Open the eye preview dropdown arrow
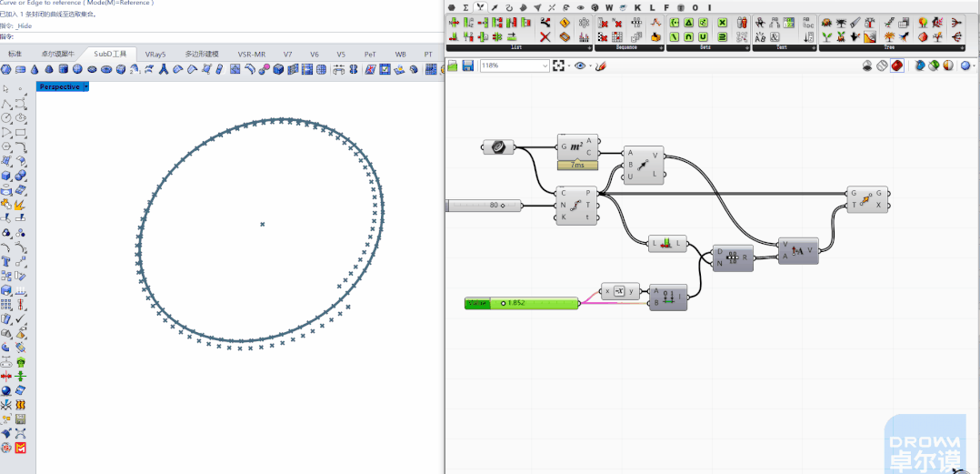 click(x=590, y=66)
